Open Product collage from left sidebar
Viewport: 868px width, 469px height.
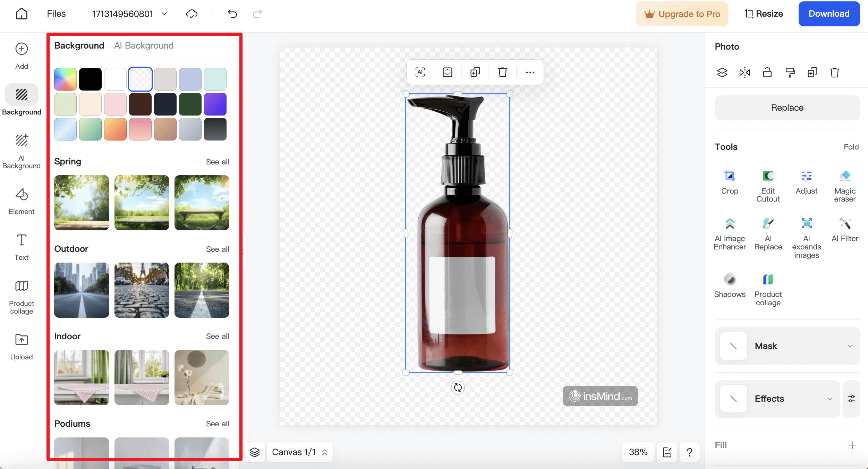coord(22,297)
